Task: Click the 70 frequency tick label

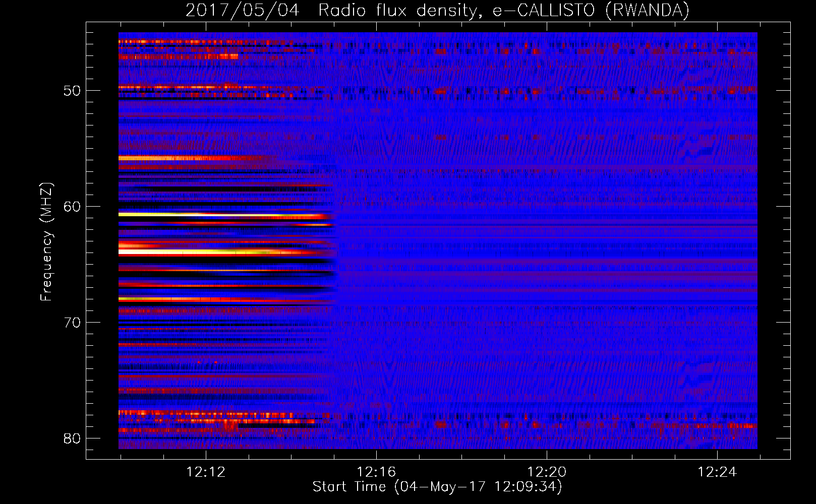Action: [72, 323]
